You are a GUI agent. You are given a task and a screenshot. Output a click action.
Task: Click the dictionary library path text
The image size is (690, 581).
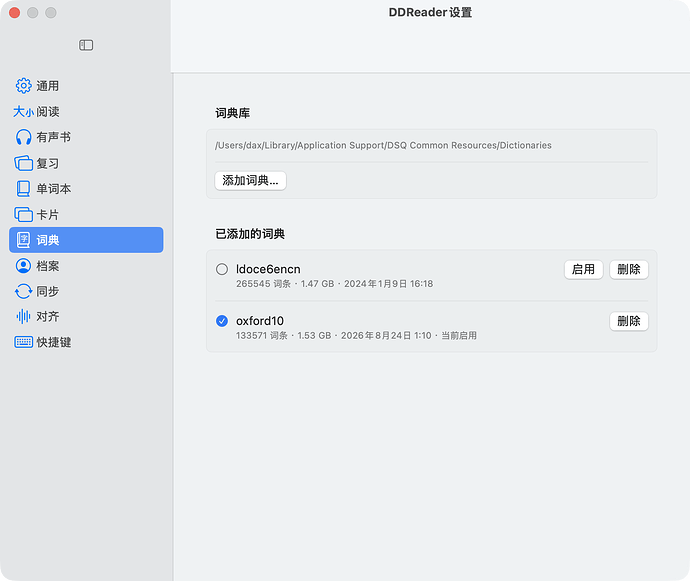coord(383,145)
